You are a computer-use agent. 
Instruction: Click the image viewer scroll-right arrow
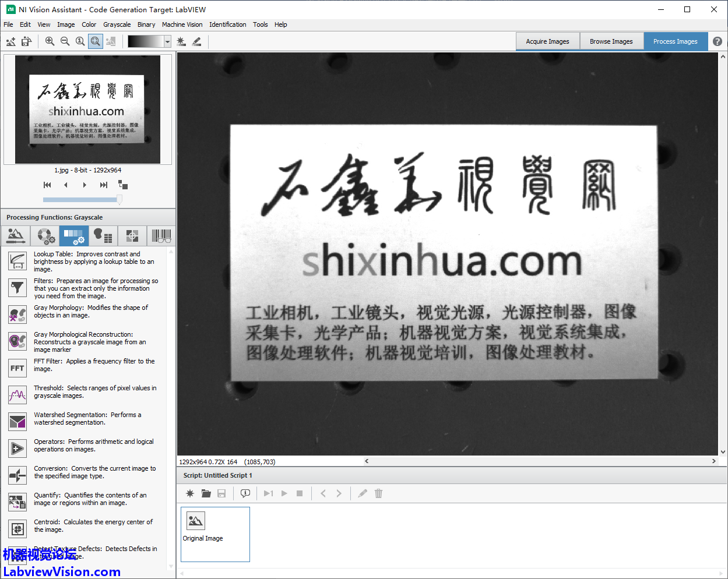point(714,461)
